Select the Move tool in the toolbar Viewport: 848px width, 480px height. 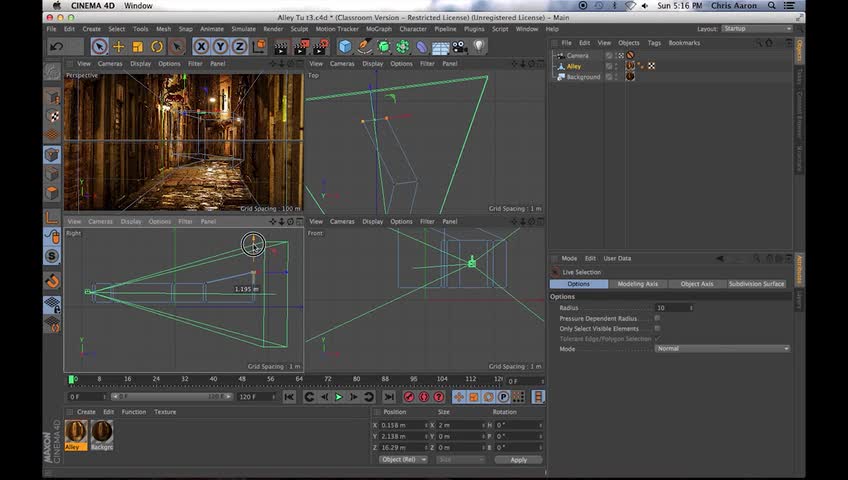(118, 46)
